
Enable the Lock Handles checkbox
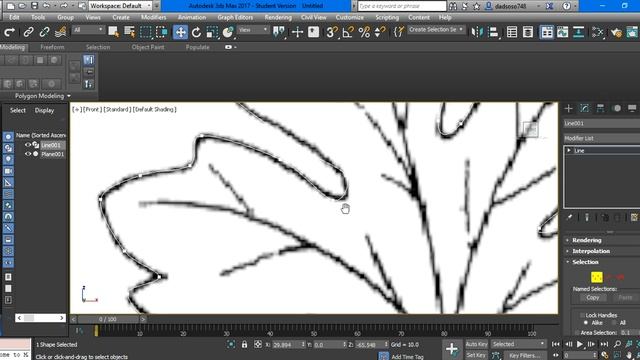click(x=582, y=315)
